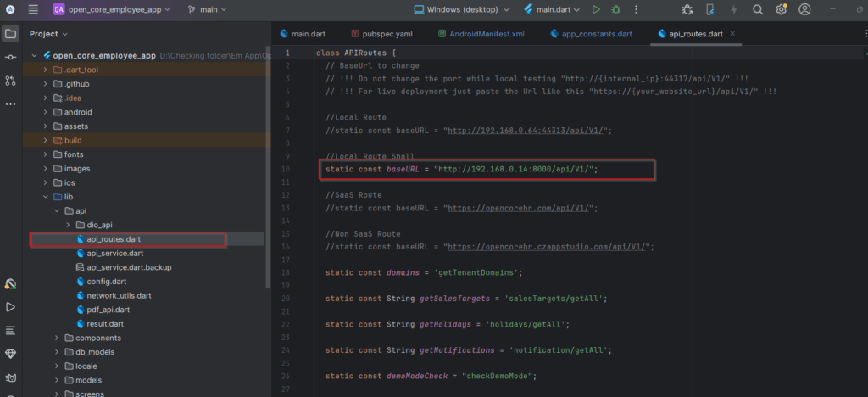This screenshot has height=397, width=868.
Task: Open the main hamburger menu
Action: click(32, 10)
